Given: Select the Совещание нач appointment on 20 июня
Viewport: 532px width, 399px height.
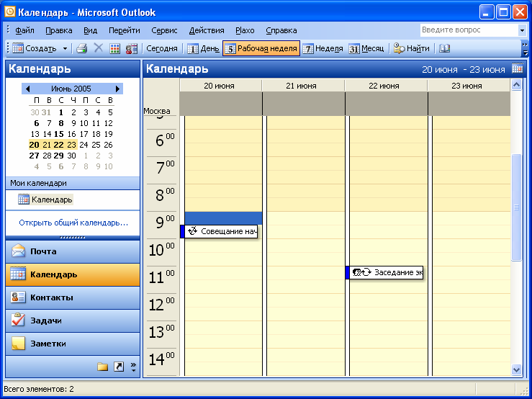Looking at the screenshot, I should coord(219,231).
